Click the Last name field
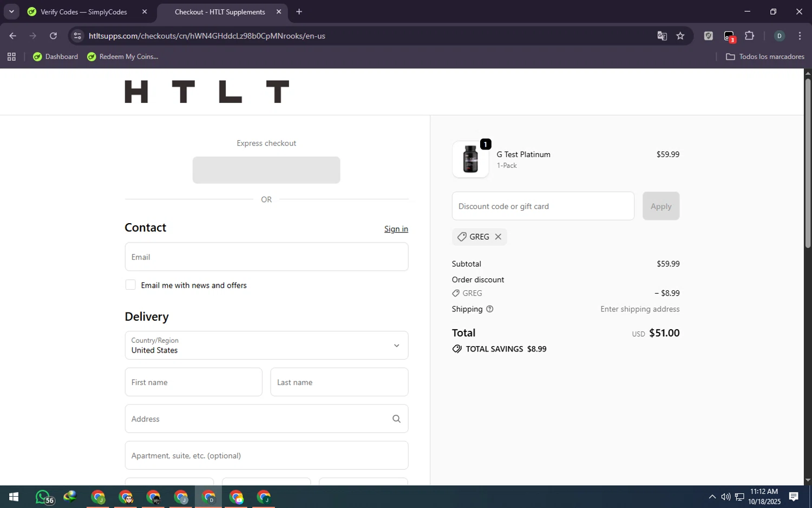Image resolution: width=812 pixels, height=508 pixels. coord(339,382)
